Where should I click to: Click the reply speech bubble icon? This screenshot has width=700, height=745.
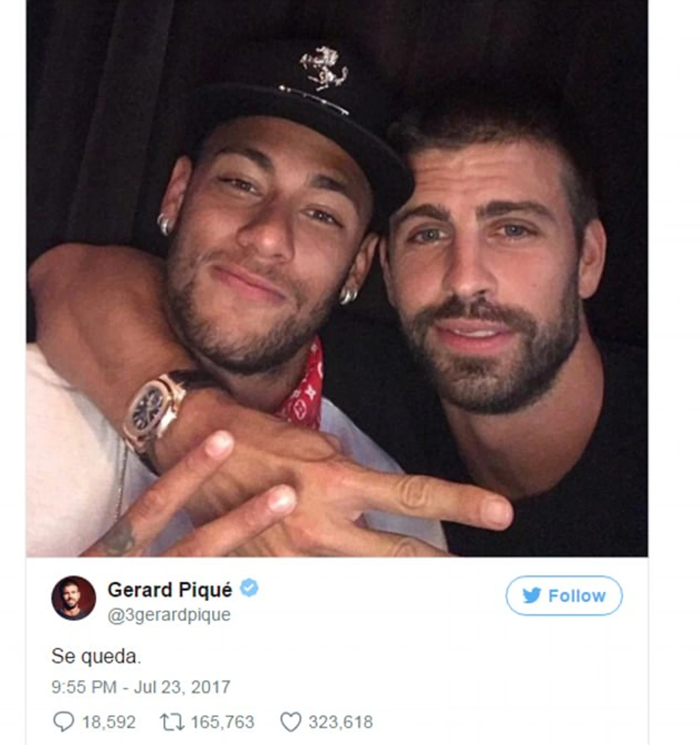(x=63, y=722)
